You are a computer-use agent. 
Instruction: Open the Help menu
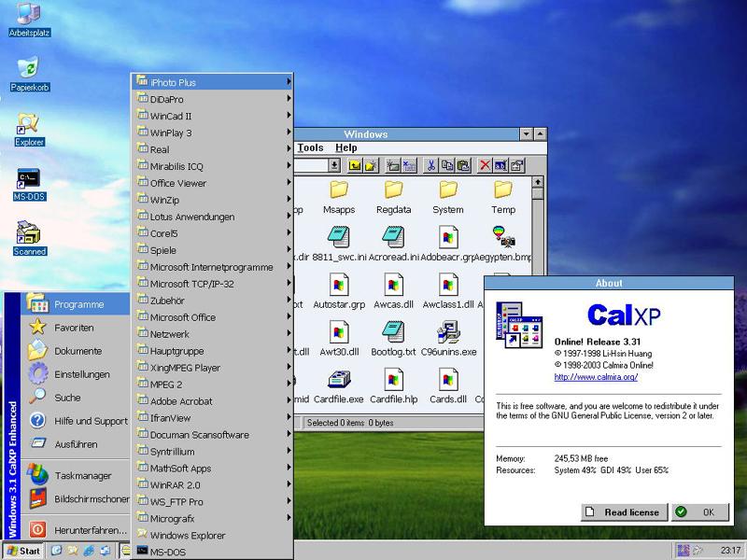pos(345,147)
